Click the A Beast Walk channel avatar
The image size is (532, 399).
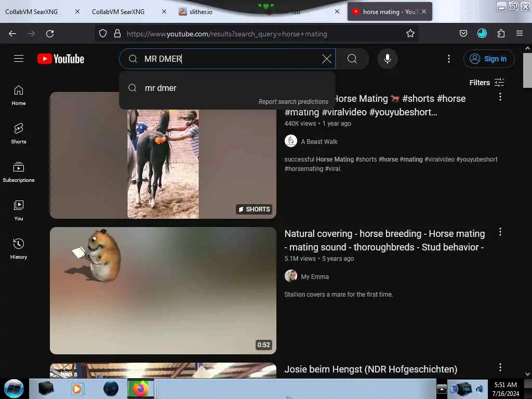tap(291, 141)
